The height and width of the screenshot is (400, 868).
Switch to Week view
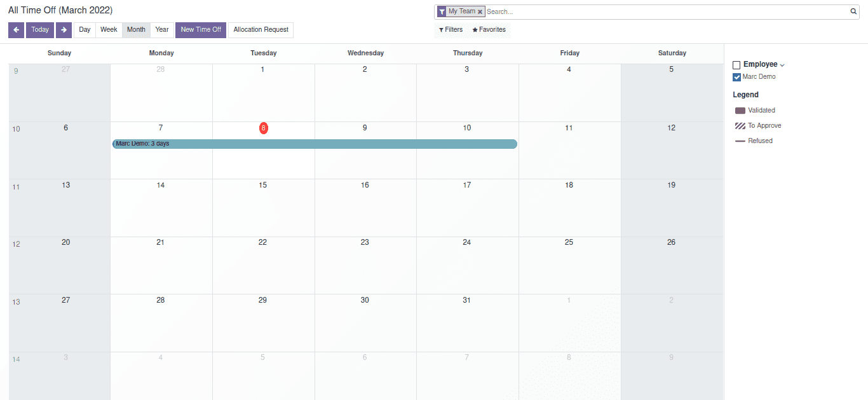click(x=109, y=30)
